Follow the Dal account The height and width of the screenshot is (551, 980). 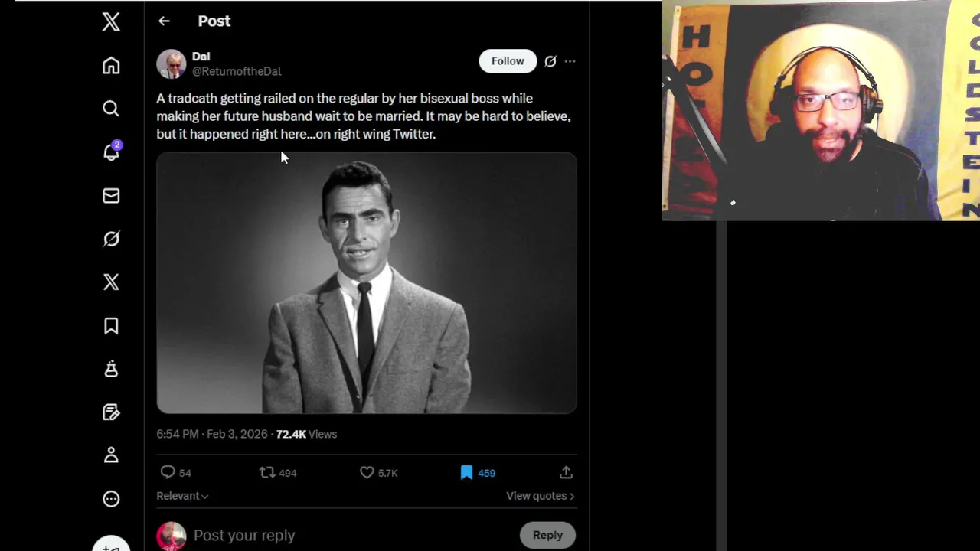click(x=508, y=61)
